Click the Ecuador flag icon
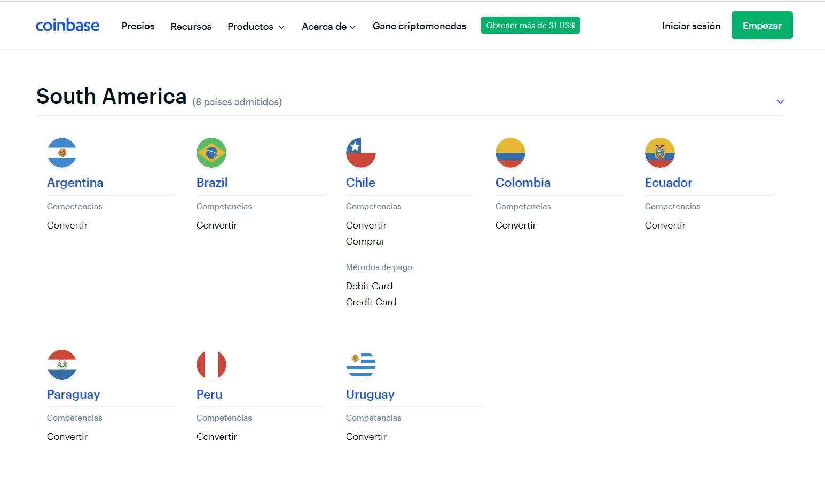Viewport: 825px width, 504px height. (x=659, y=152)
